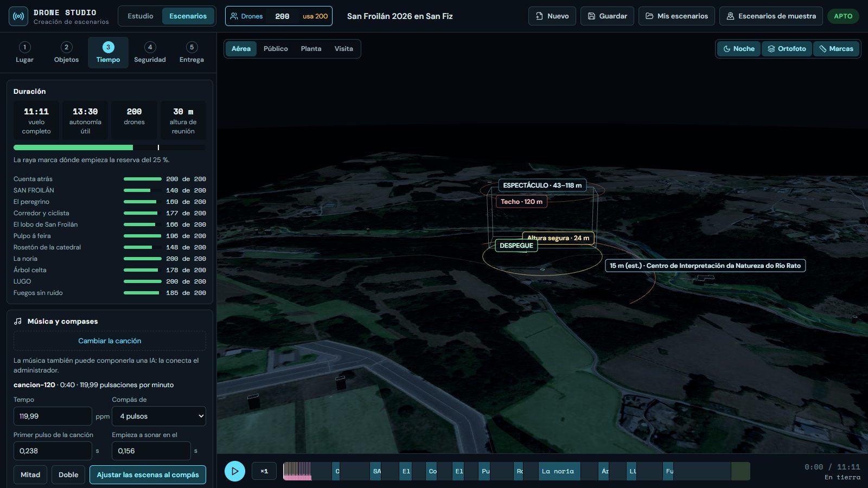Select the Aérea view tab
This screenshot has height=488, width=868.
click(x=241, y=49)
